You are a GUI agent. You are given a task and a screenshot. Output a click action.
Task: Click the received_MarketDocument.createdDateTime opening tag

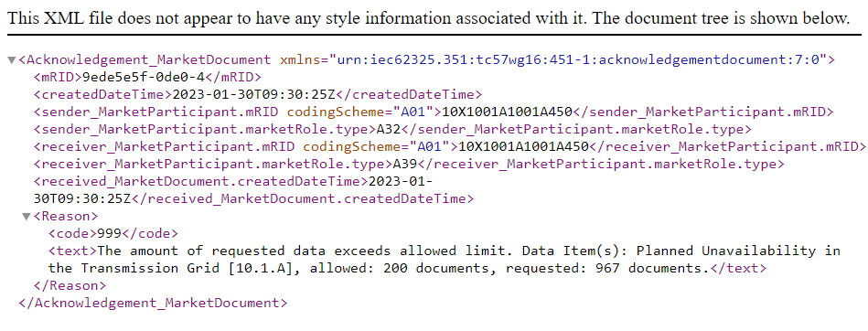[x=200, y=181]
